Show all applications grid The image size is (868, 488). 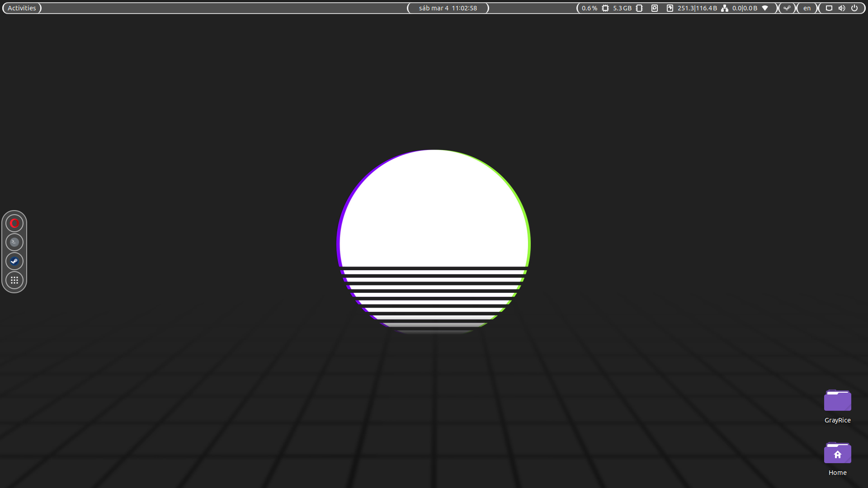[x=14, y=280]
